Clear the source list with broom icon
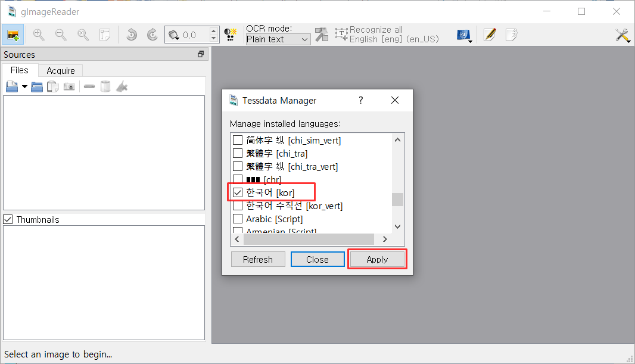The height and width of the screenshot is (364, 635). 122,86
